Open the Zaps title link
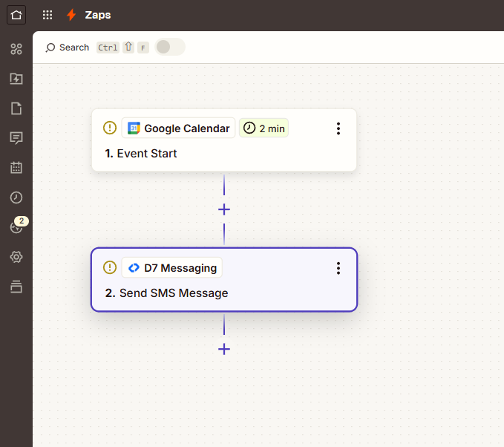Viewport: 504px width, 447px height. [x=98, y=15]
